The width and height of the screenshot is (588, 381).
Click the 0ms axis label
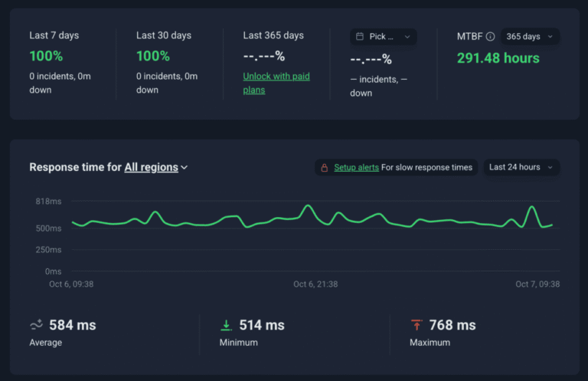click(x=53, y=271)
